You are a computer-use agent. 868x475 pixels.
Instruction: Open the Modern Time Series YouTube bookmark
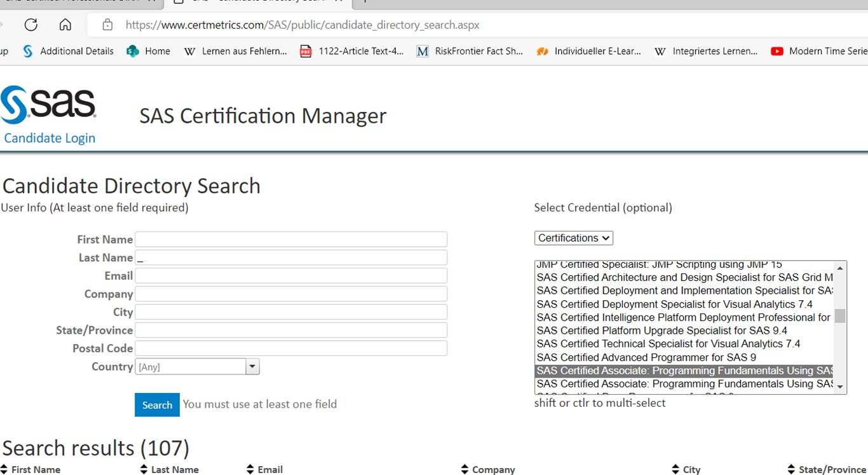pyautogui.click(x=820, y=52)
